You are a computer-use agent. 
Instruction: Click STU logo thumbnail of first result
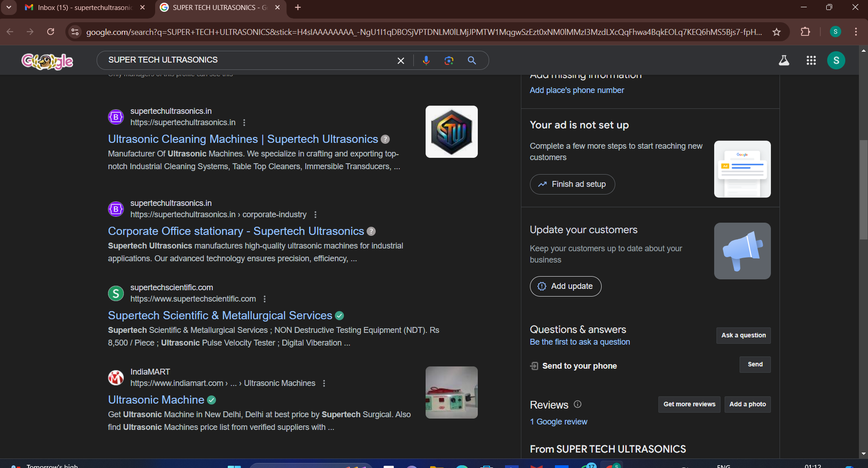[451, 132]
